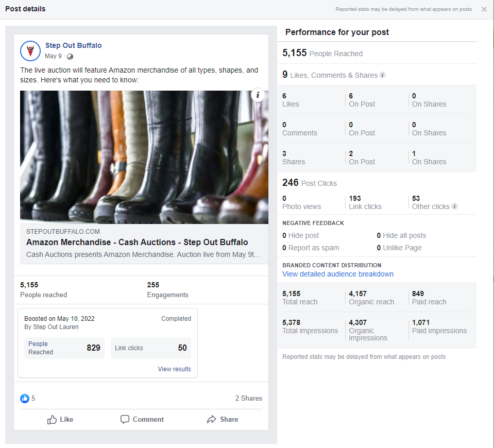This screenshot has width=494, height=448.
Task: Click the Like button under the post
Action: click(60, 419)
